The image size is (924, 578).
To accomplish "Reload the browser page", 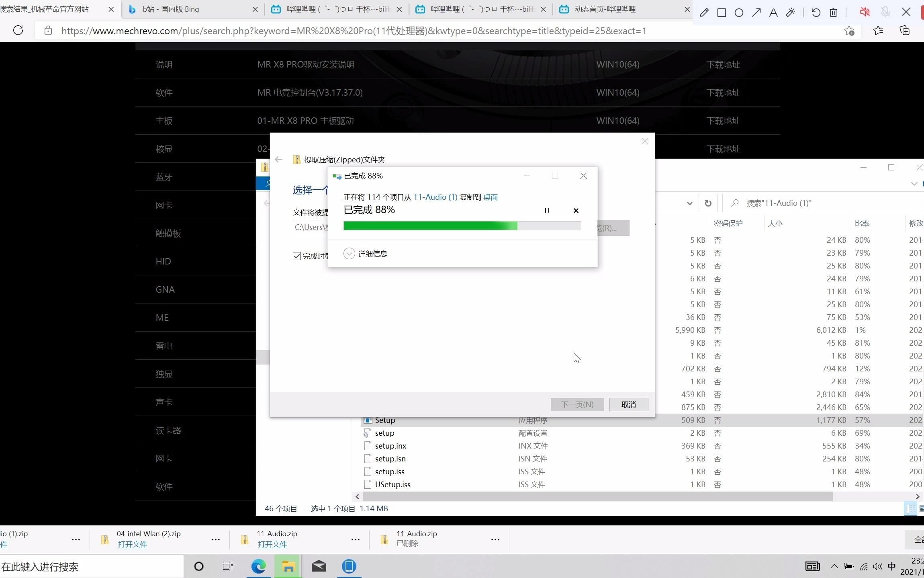I will click(x=18, y=30).
